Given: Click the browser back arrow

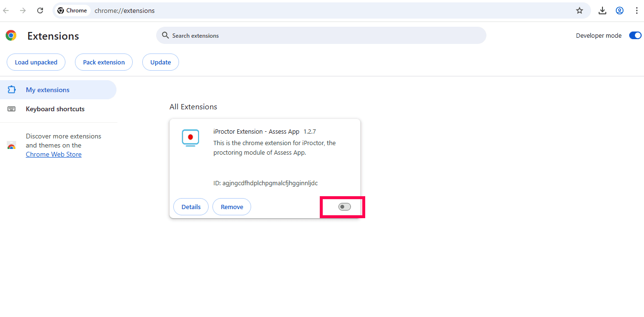Looking at the screenshot, I should coord(6,11).
